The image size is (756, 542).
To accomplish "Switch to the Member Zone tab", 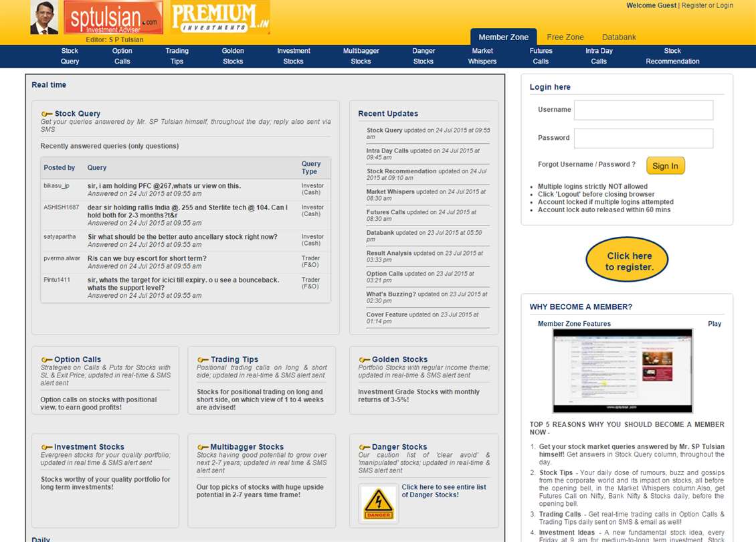I will (x=503, y=37).
